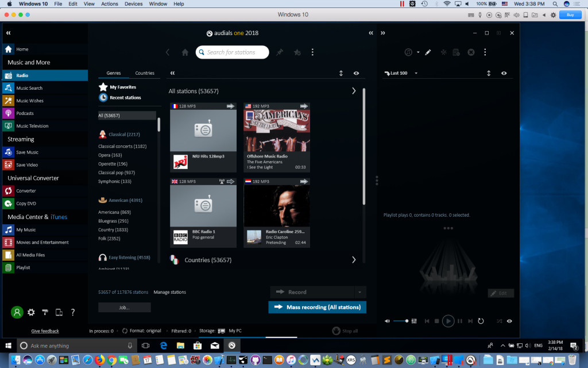
Task: Open station browser more options menu
Action: tap(312, 52)
